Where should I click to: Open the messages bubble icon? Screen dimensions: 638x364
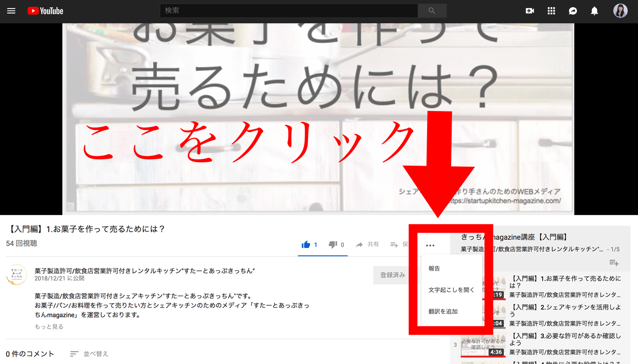coord(573,11)
